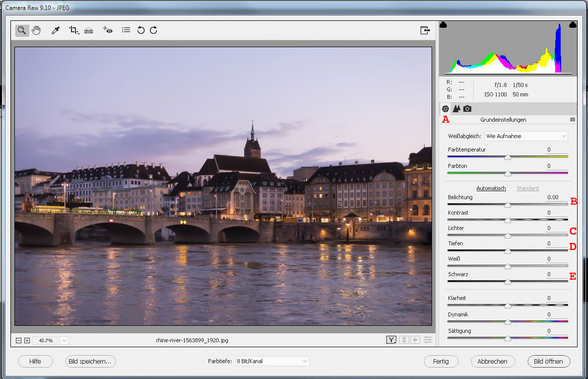Rotate image clockwise
Image resolution: width=588 pixels, height=379 pixels.
pos(153,30)
